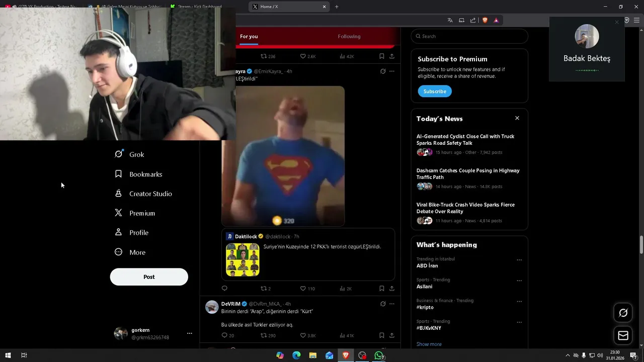Repost the tweet with 2 reposts
Image resolution: width=644 pixels, height=362 pixels.
[265, 289]
